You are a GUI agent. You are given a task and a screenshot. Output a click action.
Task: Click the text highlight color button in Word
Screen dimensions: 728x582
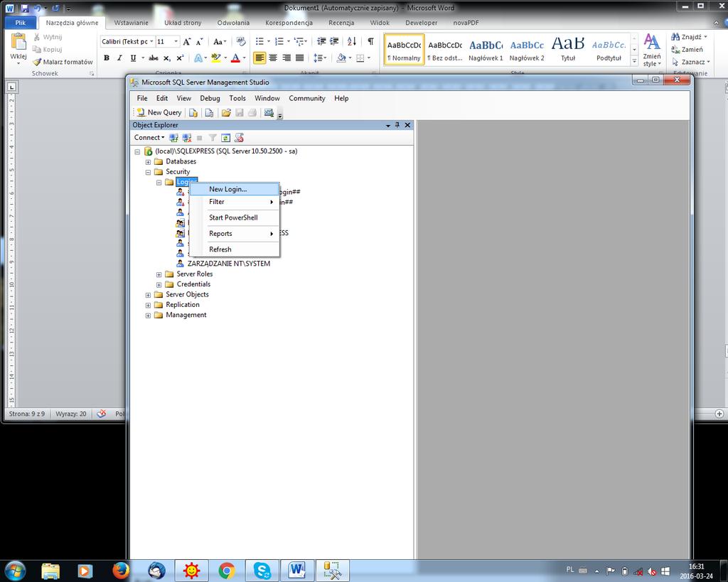215,58
